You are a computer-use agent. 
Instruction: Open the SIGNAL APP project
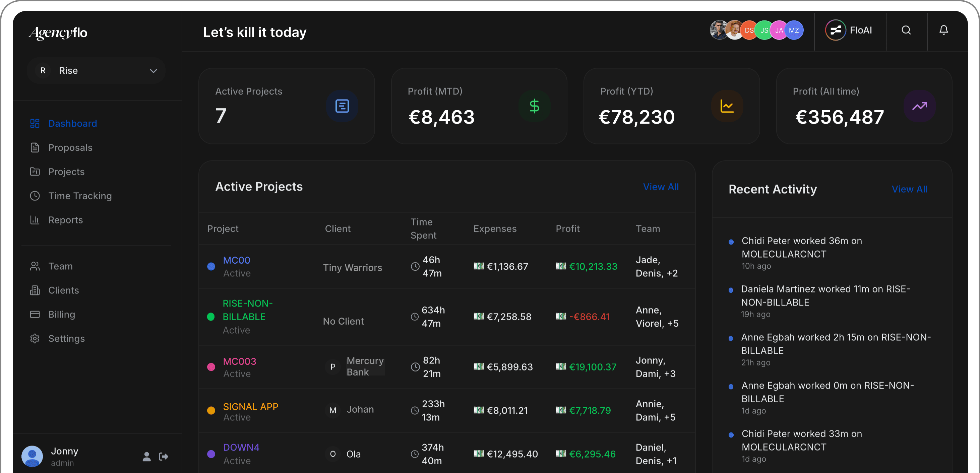point(250,406)
